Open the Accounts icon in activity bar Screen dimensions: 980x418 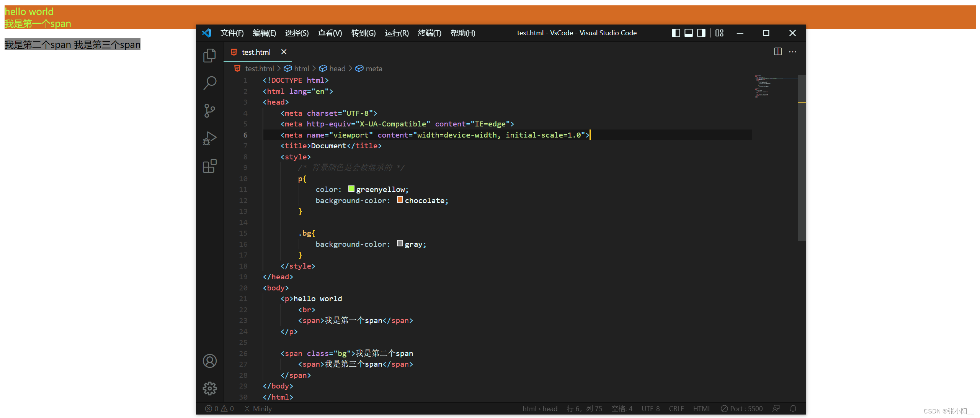pos(209,361)
